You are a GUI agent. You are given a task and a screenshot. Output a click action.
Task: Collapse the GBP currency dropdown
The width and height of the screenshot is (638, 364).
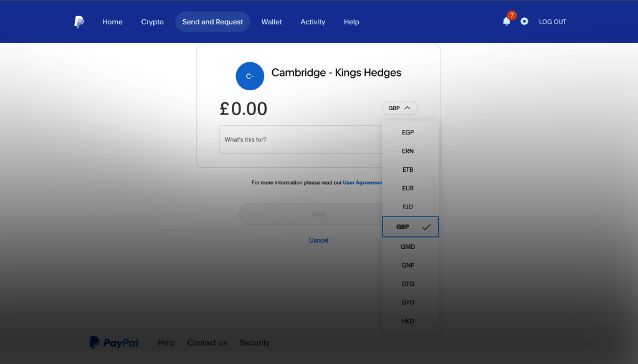(399, 108)
